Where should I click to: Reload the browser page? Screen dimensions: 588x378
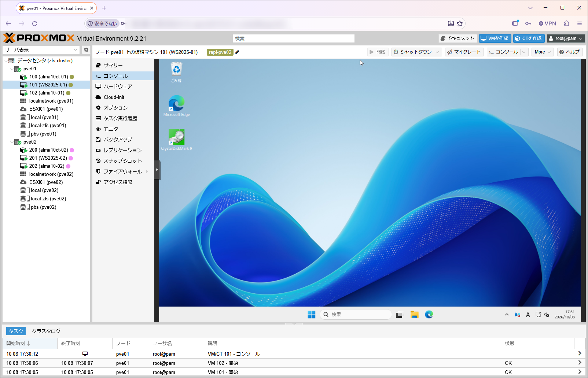coord(35,23)
